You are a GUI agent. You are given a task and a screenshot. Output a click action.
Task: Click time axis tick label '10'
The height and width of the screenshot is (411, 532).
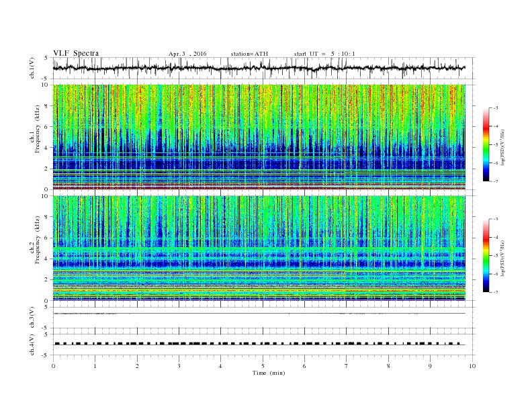tap(472, 366)
